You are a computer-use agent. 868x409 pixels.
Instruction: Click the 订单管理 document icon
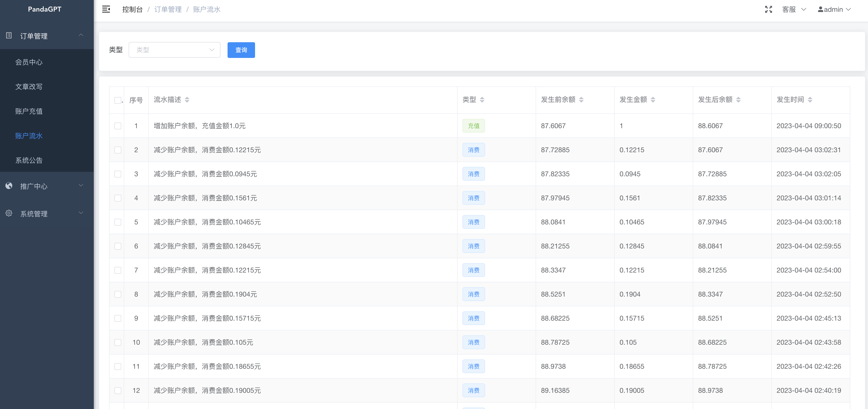click(9, 35)
